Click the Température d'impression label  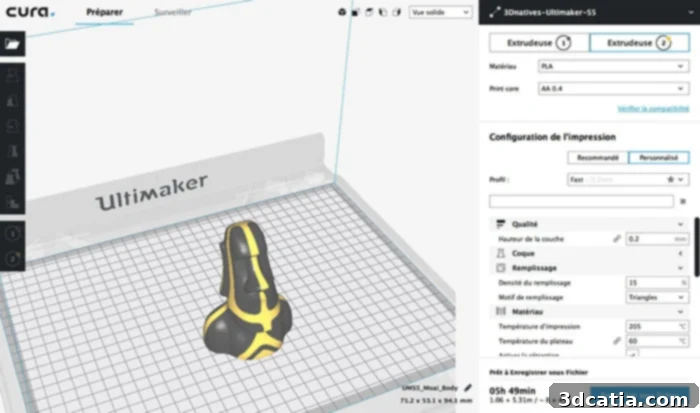tap(539, 326)
